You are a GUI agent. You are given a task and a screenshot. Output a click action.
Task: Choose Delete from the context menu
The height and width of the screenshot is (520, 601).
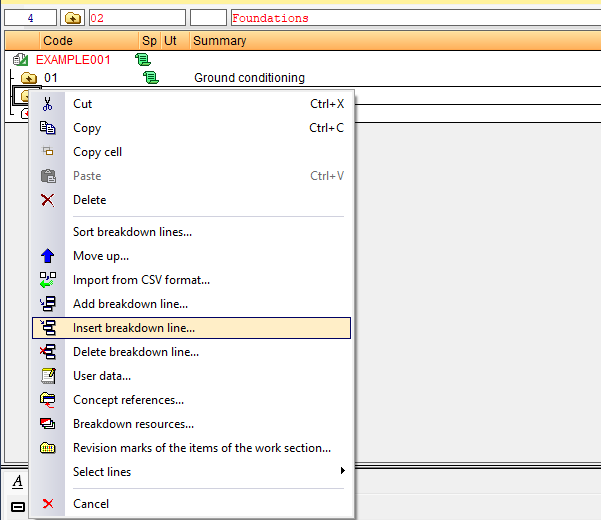[x=192, y=200]
